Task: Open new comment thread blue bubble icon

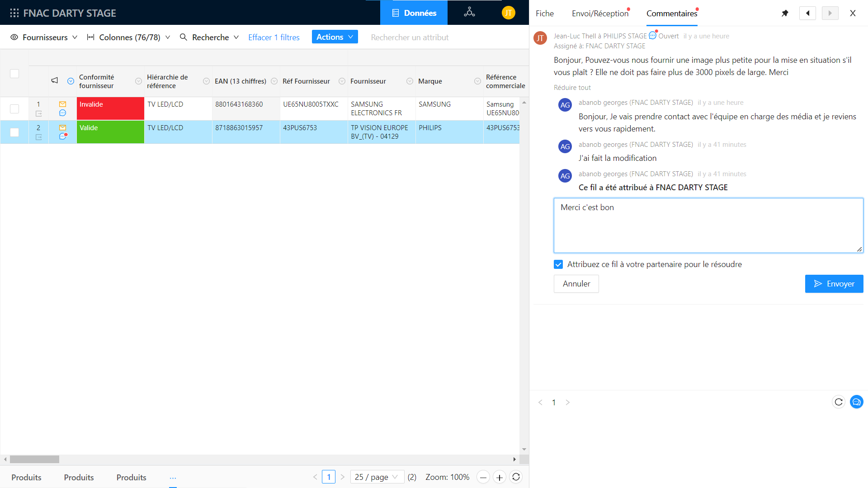Action: pyautogui.click(x=856, y=402)
